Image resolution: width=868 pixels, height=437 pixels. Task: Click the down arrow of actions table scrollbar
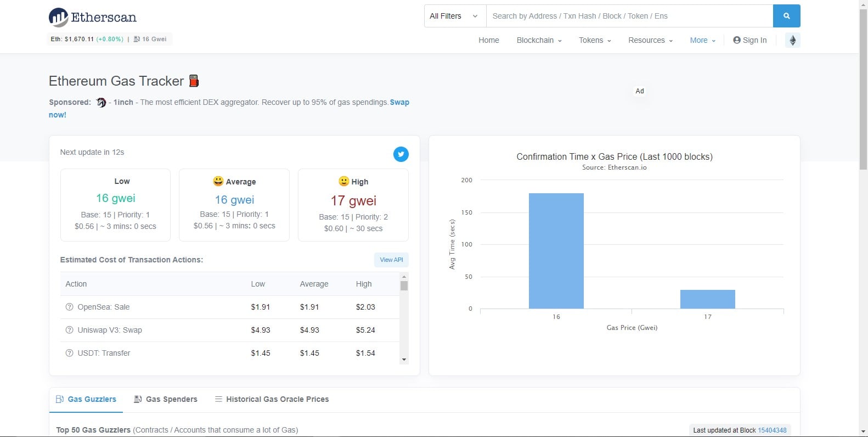tap(404, 360)
